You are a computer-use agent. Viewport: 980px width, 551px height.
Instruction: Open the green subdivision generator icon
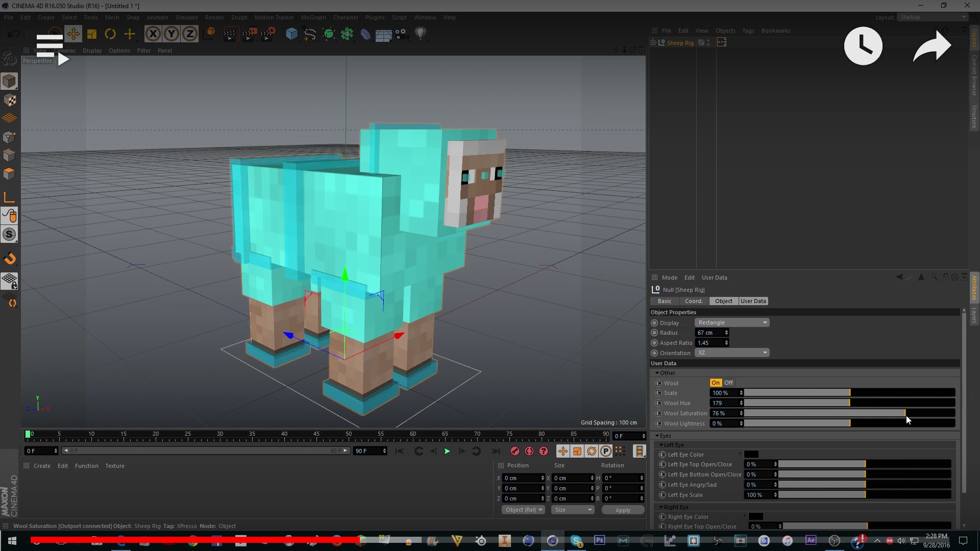[x=329, y=34]
